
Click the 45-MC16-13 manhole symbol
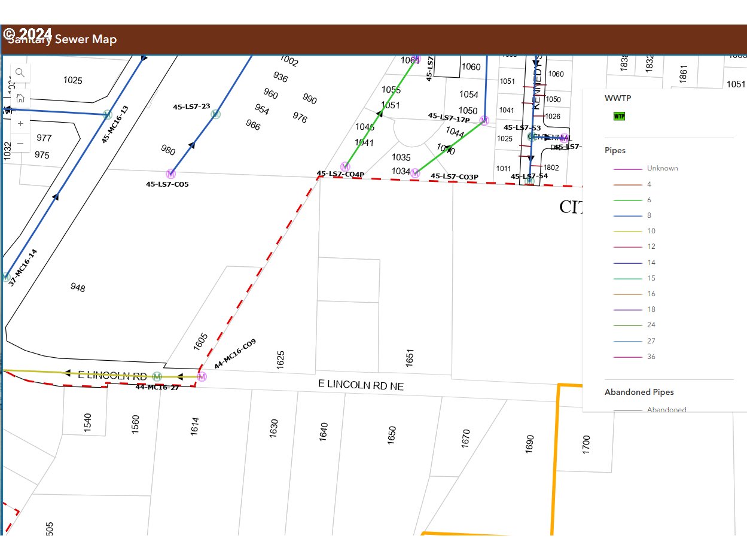point(108,114)
